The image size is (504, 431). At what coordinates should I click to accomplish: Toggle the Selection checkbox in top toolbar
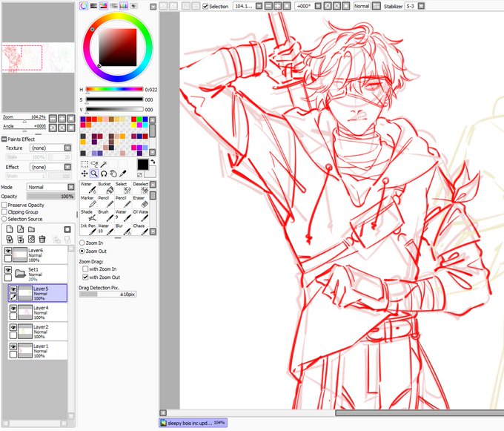(x=205, y=6)
